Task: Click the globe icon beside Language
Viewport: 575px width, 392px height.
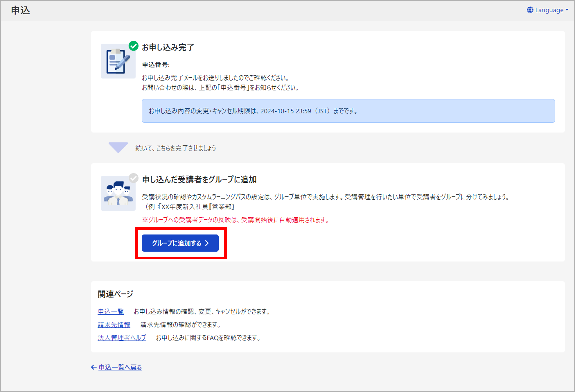Action: point(530,10)
